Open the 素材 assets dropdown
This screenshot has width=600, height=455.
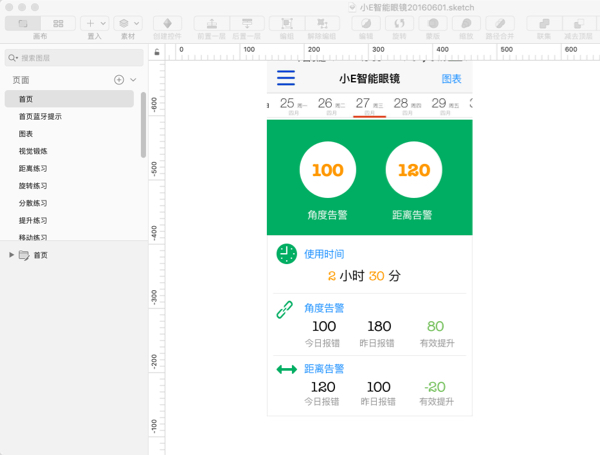128,22
